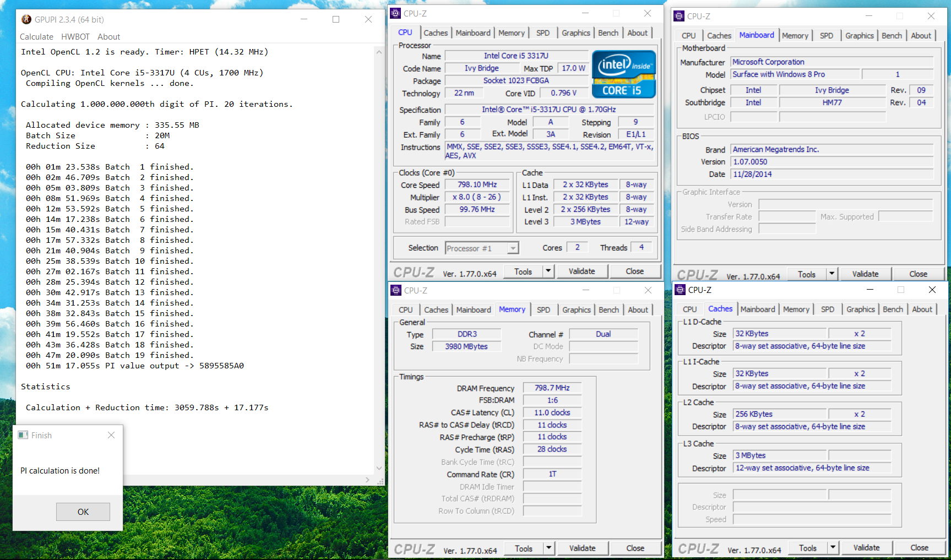Select Graphics tab in the Caches window
This screenshot has height=560, width=951.
[x=861, y=309]
